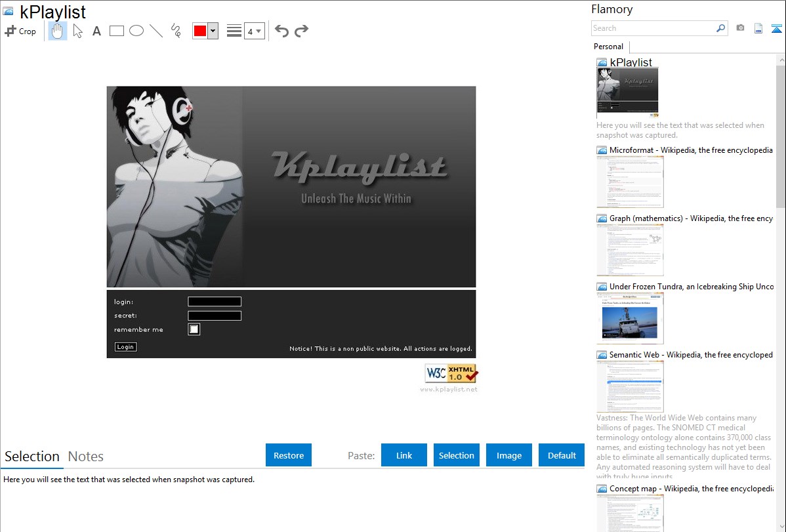The height and width of the screenshot is (532, 786).
Task: Click the camera capture icon
Action: [740, 28]
